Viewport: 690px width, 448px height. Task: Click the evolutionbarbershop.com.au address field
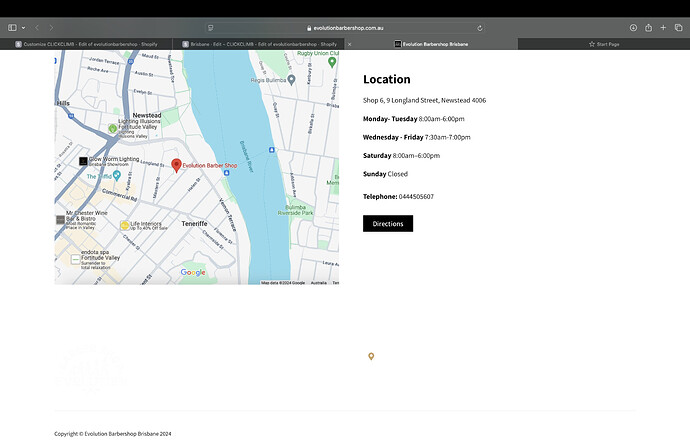[345, 28]
